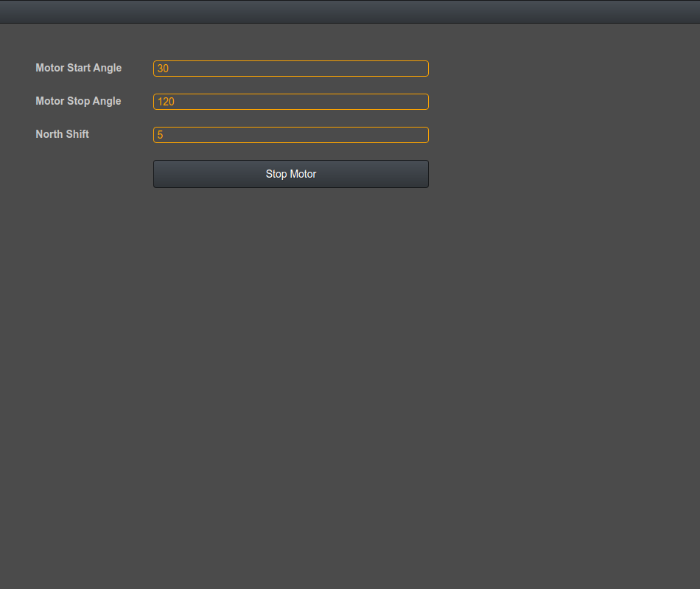Click the word "Angle" in Motor Start Angle label
700x589 pixels.
[107, 68]
